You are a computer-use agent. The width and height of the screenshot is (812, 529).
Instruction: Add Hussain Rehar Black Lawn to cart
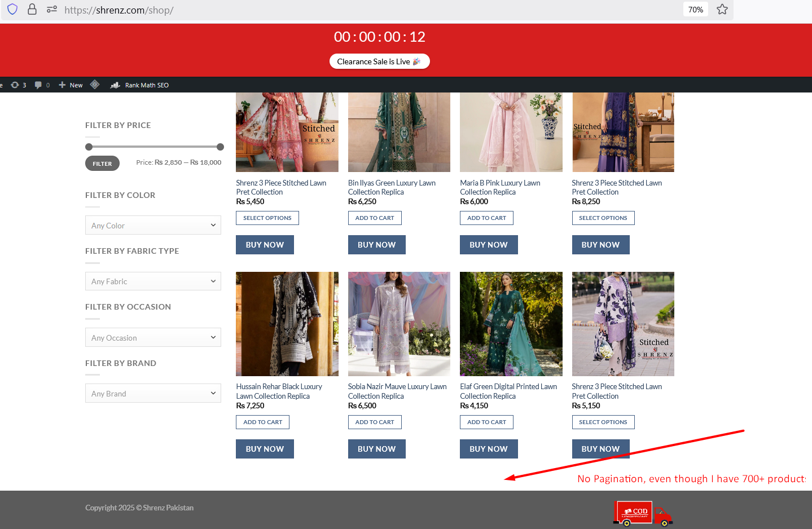pyautogui.click(x=262, y=422)
